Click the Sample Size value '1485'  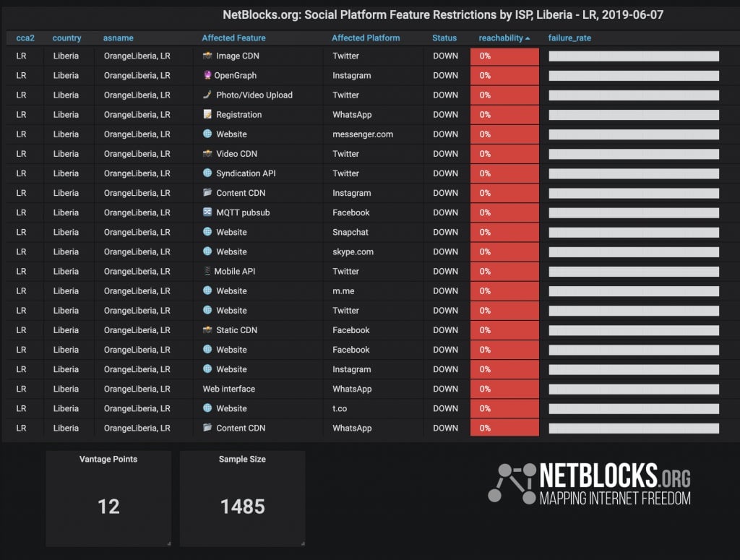tap(243, 507)
